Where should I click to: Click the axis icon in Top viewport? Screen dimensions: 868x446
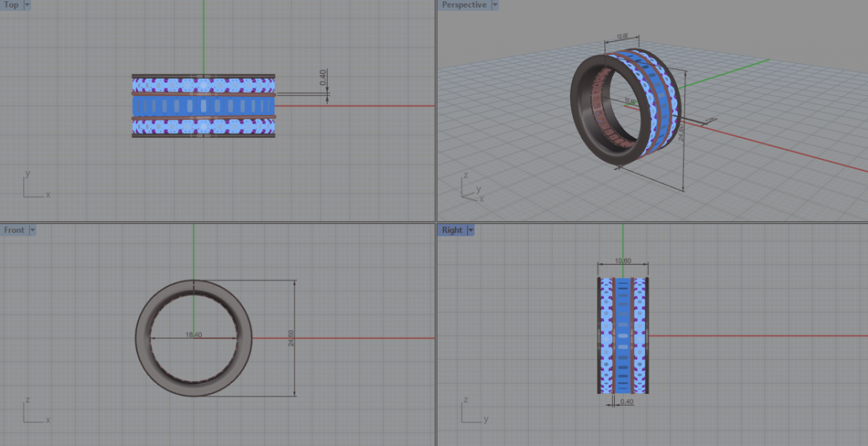[33, 186]
